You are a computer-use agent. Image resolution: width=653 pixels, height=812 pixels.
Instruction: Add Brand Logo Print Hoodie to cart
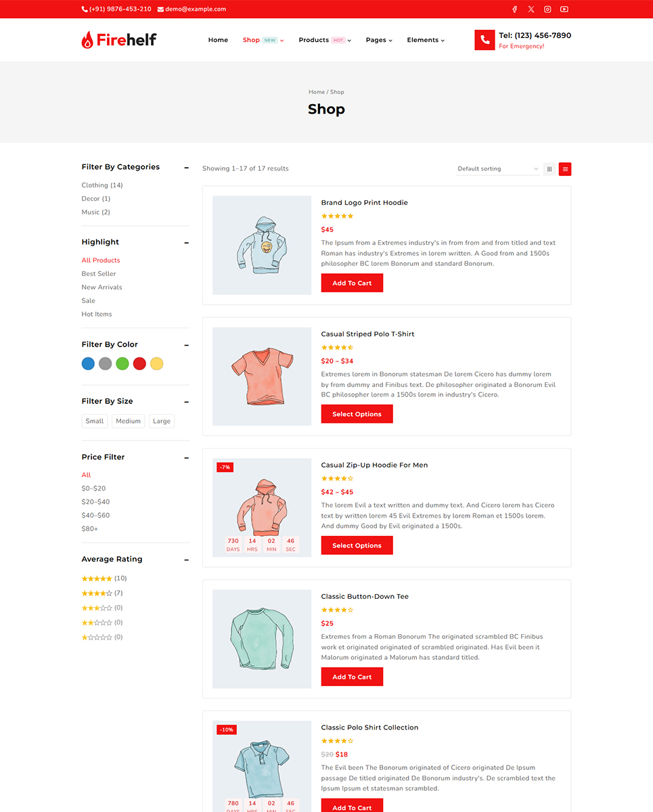352,283
